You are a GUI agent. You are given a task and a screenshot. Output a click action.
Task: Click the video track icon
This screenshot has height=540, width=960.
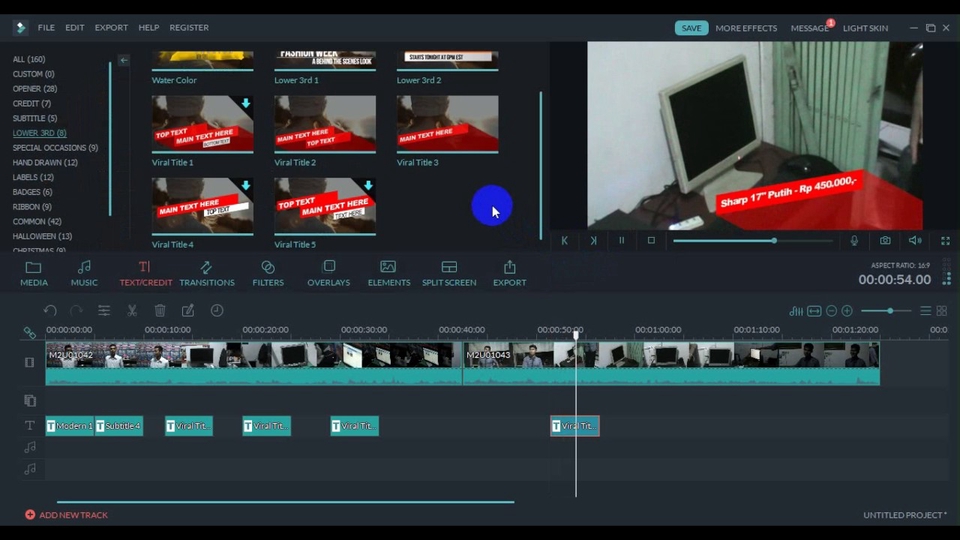[x=29, y=362]
